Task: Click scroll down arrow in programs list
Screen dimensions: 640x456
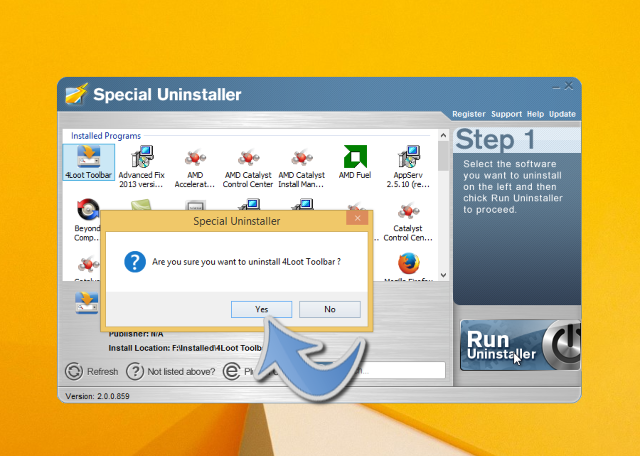Action: [x=443, y=275]
